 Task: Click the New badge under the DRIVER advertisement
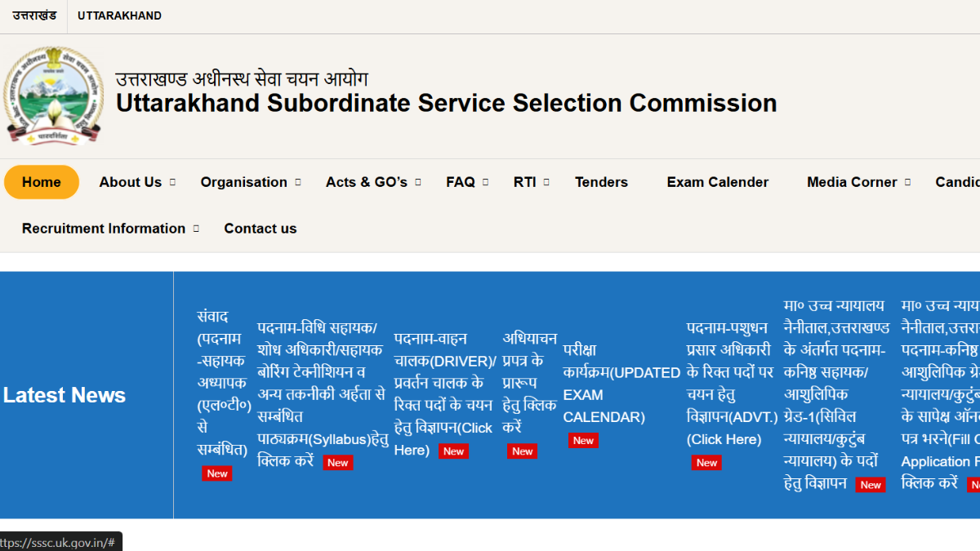(x=453, y=451)
